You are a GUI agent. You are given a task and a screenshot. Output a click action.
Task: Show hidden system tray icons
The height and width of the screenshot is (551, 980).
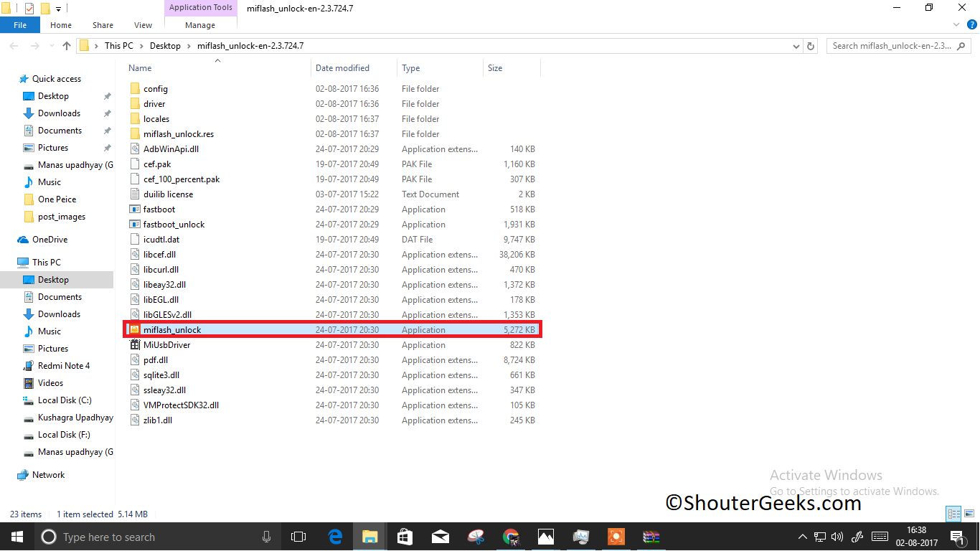click(x=802, y=537)
